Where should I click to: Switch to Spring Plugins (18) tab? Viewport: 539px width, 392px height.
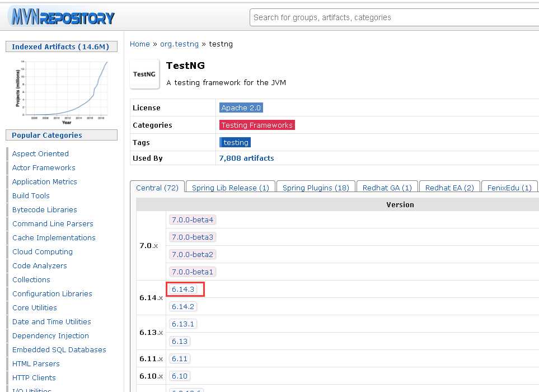[316, 188]
